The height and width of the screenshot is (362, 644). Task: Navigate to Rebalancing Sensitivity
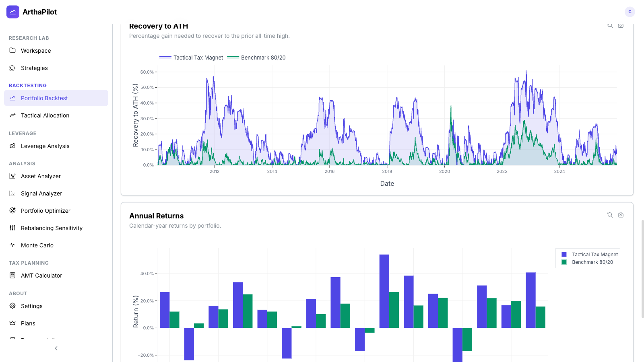click(x=52, y=228)
